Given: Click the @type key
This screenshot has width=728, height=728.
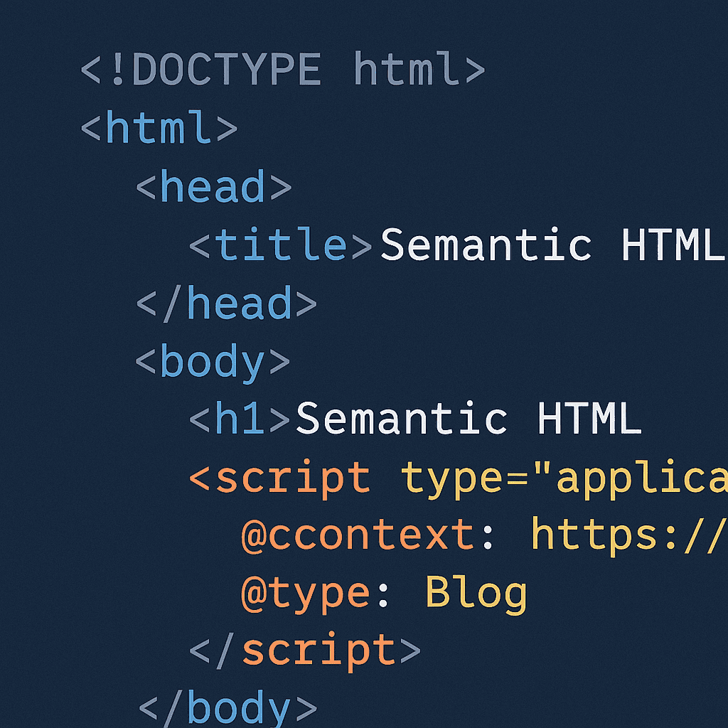Looking at the screenshot, I should coord(306,594).
